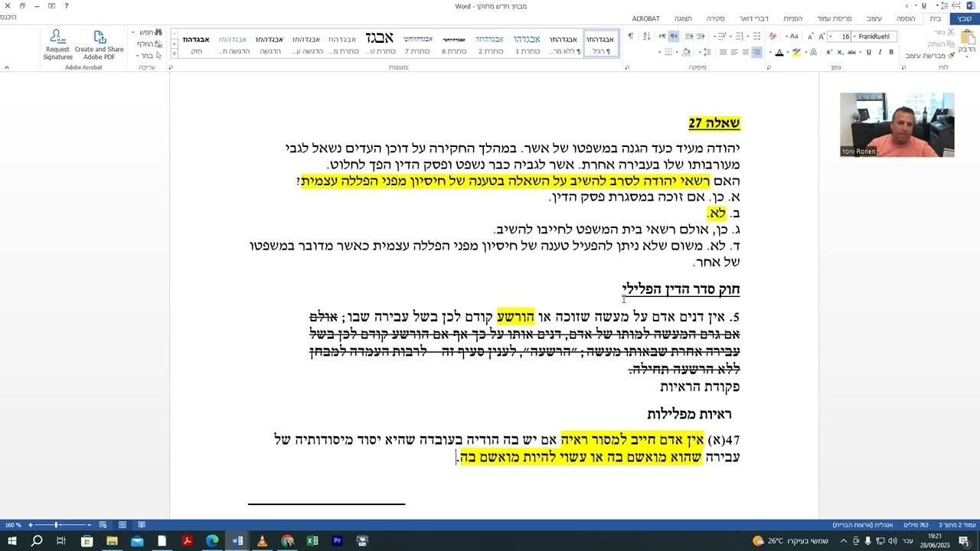Image resolution: width=980 pixels, height=551 pixels.
Task: Expand the Styles gallery More arrow
Action: [174, 54]
